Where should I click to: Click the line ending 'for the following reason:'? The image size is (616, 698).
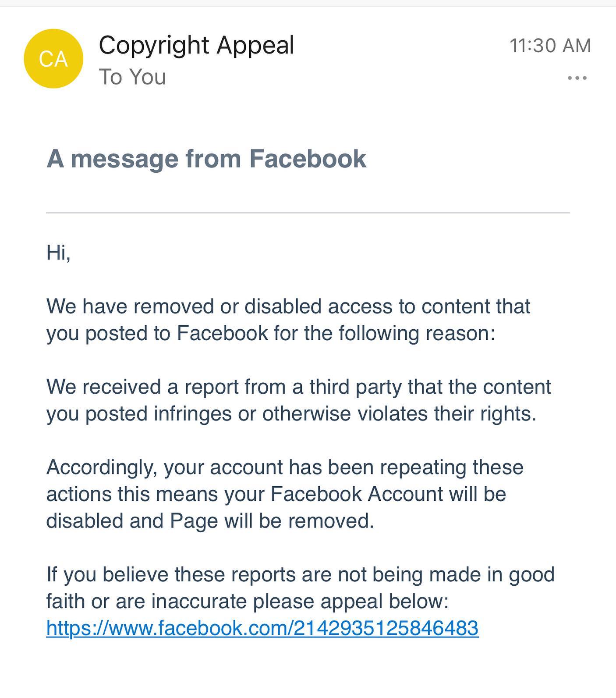click(270, 333)
